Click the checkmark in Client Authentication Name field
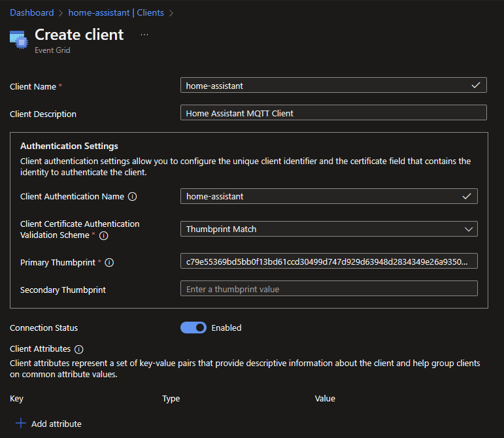 point(467,196)
